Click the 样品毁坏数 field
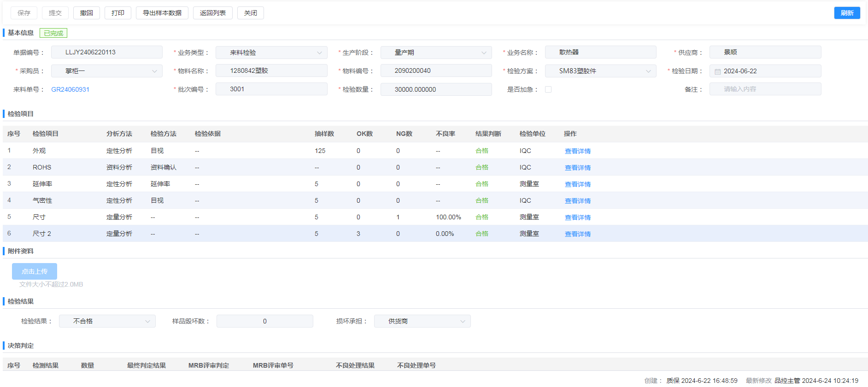This screenshot has height=387, width=868. [264, 321]
